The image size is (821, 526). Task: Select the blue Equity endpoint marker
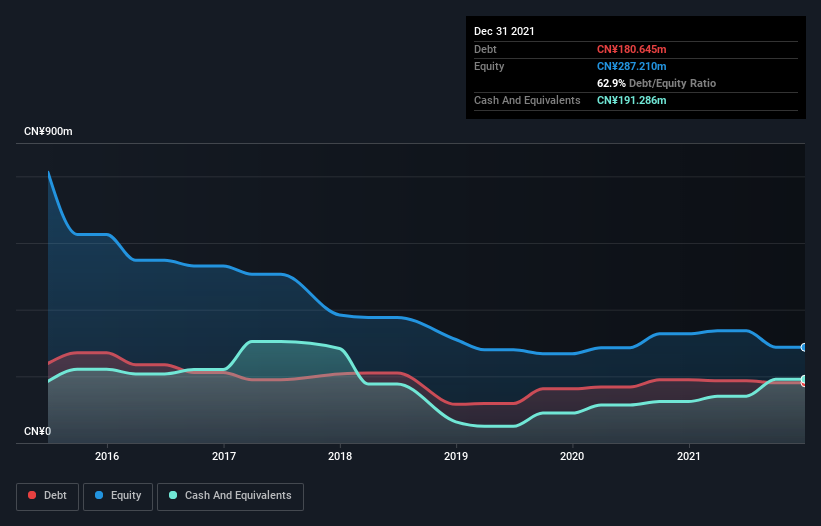click(804, 347)
